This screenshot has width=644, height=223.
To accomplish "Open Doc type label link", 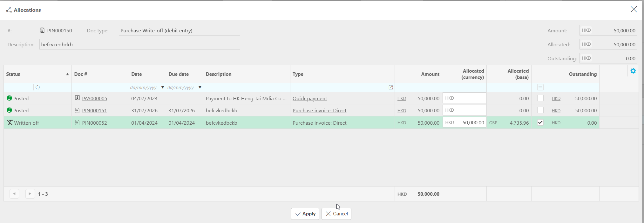I will coord(98,30).
